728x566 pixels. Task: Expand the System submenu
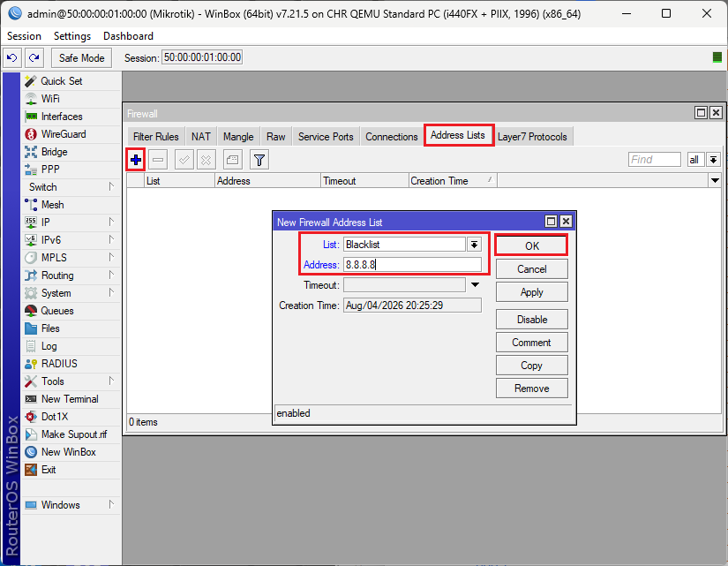click(72, 293)
